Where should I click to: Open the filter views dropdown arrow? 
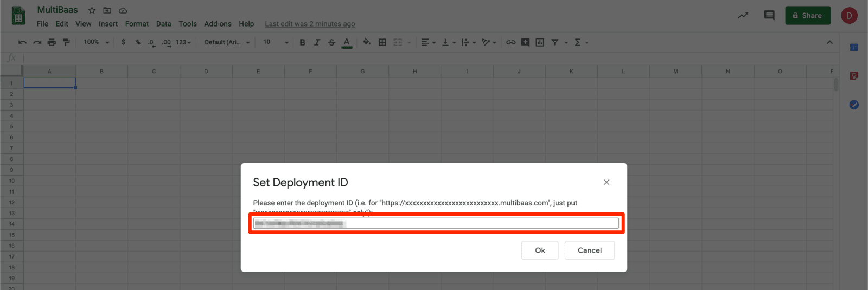click(x=566, y=42)
